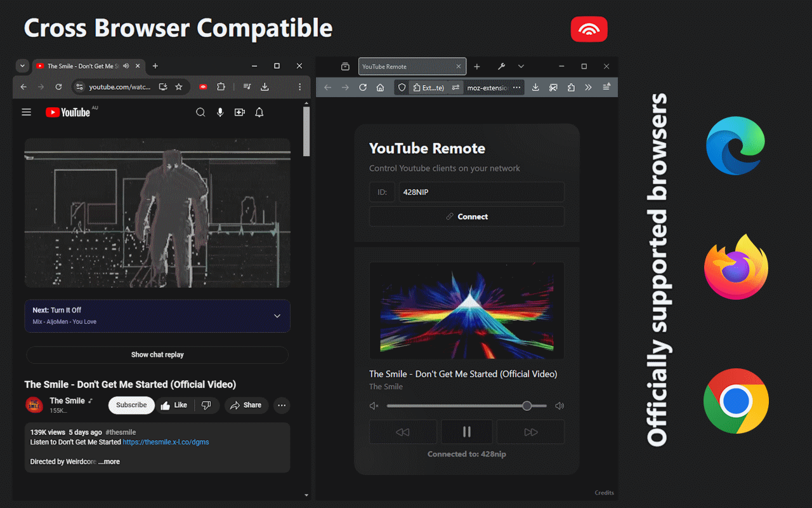Open Chrome's tab search chevron

pos(22,66)
